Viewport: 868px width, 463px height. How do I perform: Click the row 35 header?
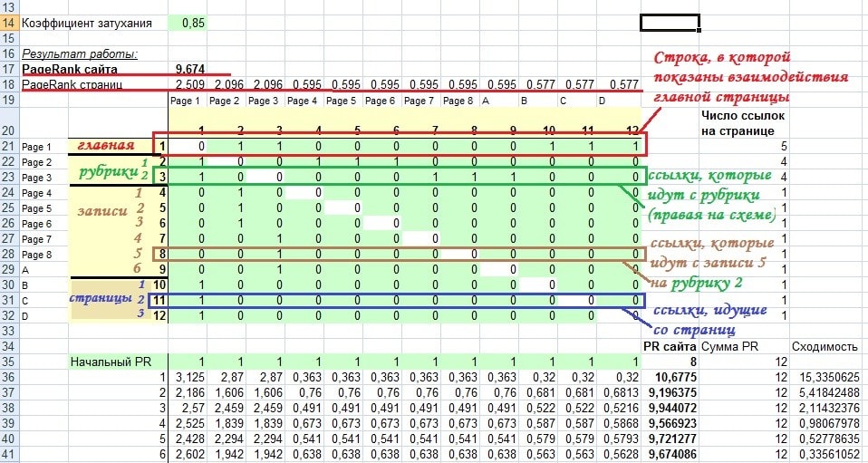pos(9,362)
